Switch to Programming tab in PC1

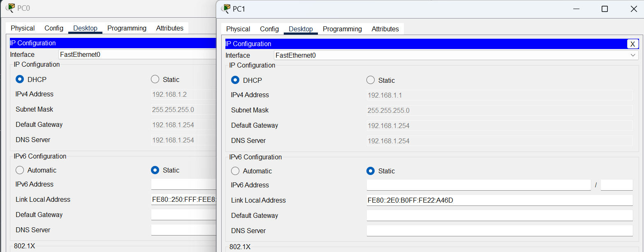tap(342, 29)
